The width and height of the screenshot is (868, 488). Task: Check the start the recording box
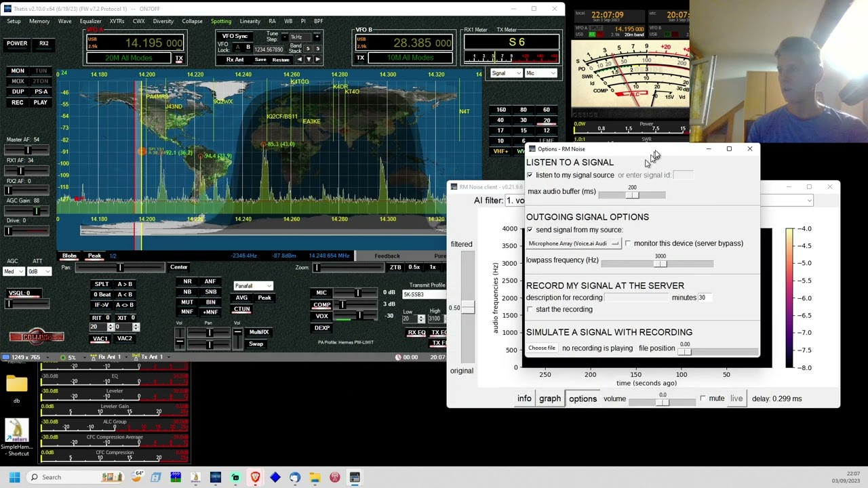coord(530,309)
